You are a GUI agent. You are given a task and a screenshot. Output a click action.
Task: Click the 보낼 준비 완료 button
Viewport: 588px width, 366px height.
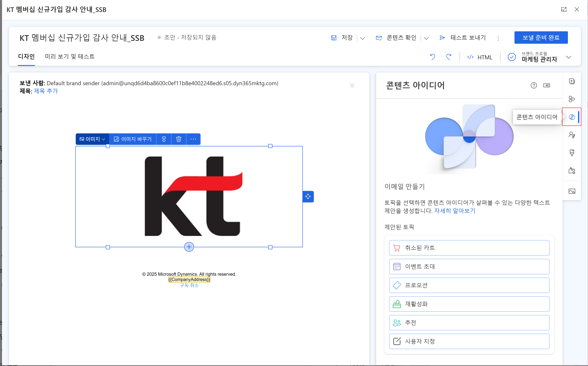541,38
